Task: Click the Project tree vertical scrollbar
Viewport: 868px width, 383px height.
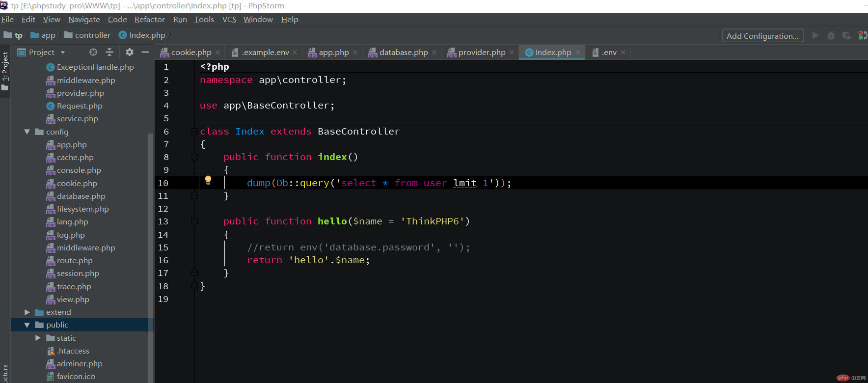Action: 151,258
